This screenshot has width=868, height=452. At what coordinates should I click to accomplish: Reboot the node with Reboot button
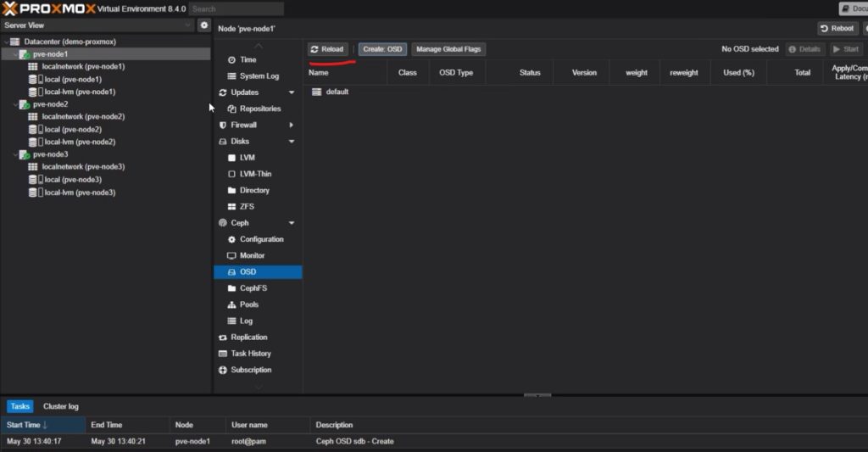tap(837, 29)
